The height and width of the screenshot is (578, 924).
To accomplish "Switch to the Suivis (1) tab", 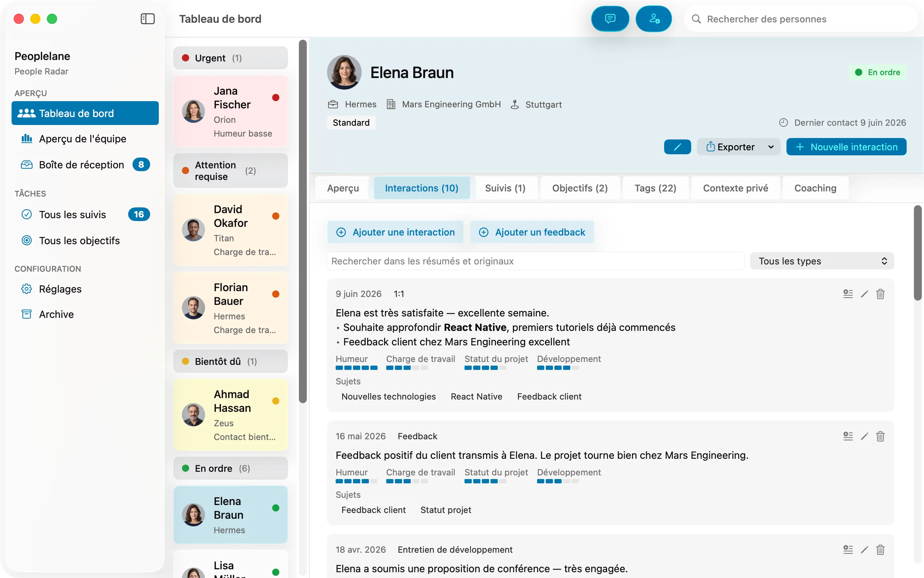I will [x=505, y=188].
